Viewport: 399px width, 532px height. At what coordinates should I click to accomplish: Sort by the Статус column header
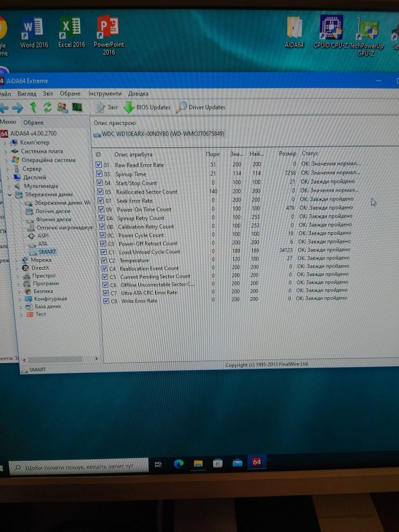[x=310, y=154]
